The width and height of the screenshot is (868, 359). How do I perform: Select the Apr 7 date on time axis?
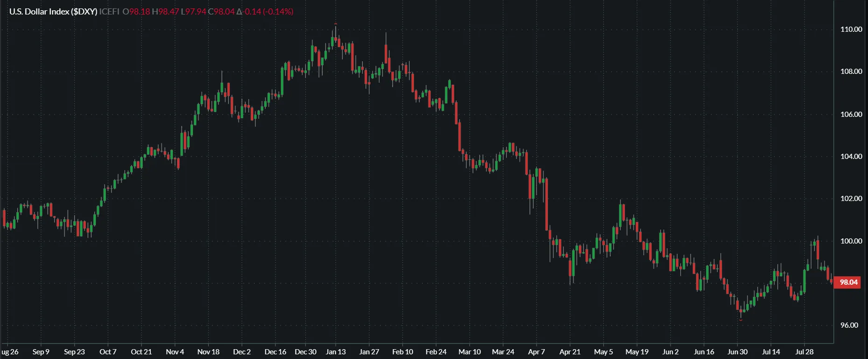point(536,352)
